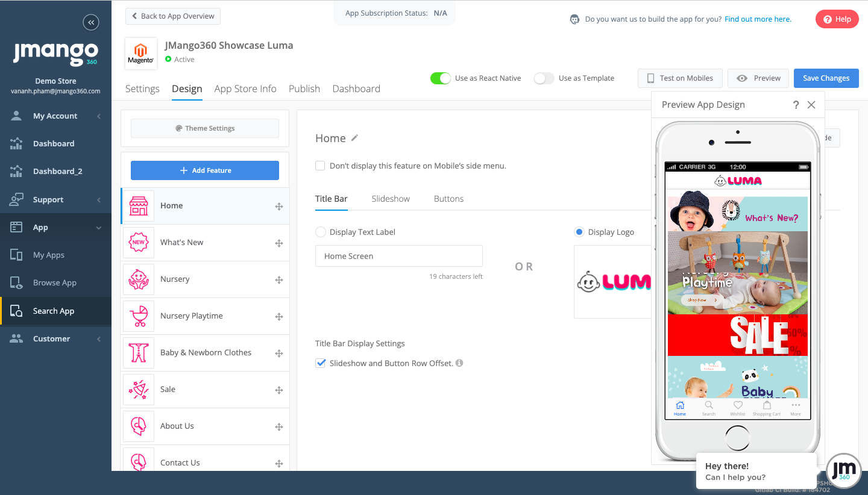Viewport: 868px width, 495px height.
Task: Select the Display Text Label radio button
Action: coord(321,232)
